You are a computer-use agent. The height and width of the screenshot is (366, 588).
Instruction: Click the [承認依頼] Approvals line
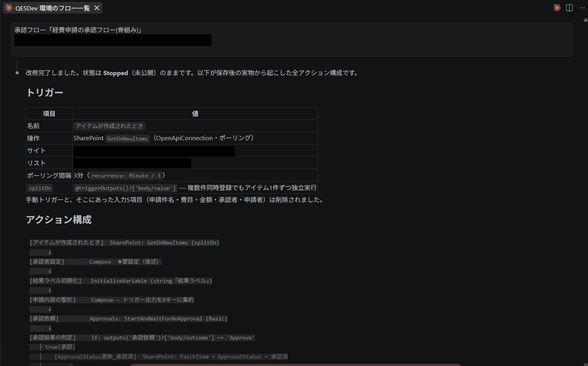coord(129,318)
